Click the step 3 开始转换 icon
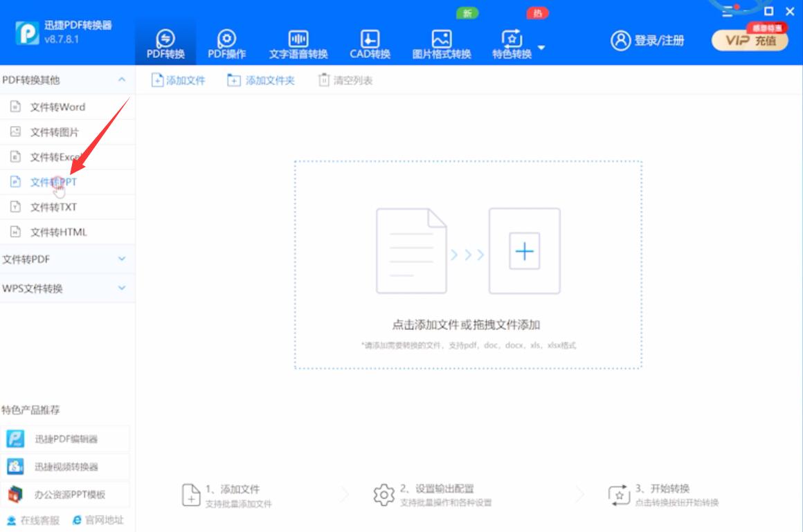 coord(619,495)
